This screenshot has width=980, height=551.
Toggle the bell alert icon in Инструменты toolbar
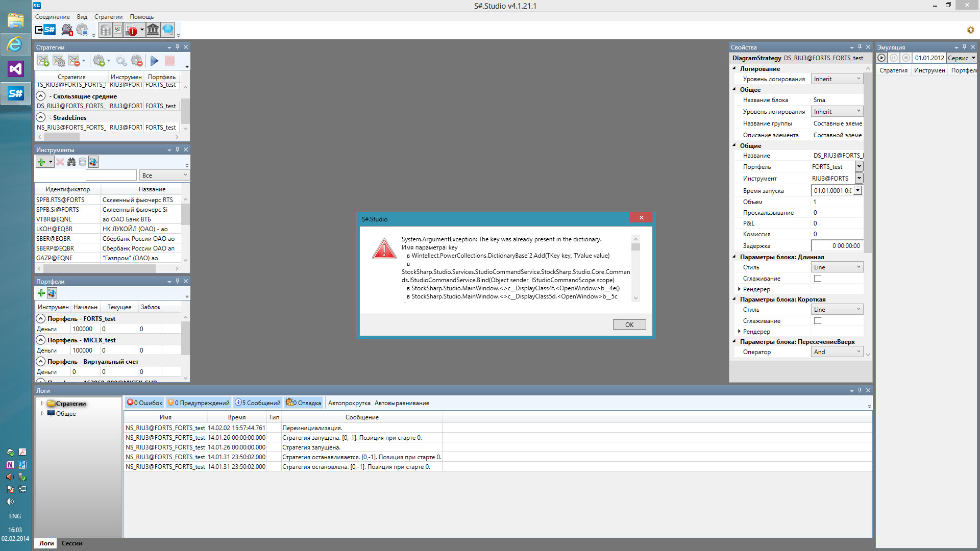coord(93,162)
